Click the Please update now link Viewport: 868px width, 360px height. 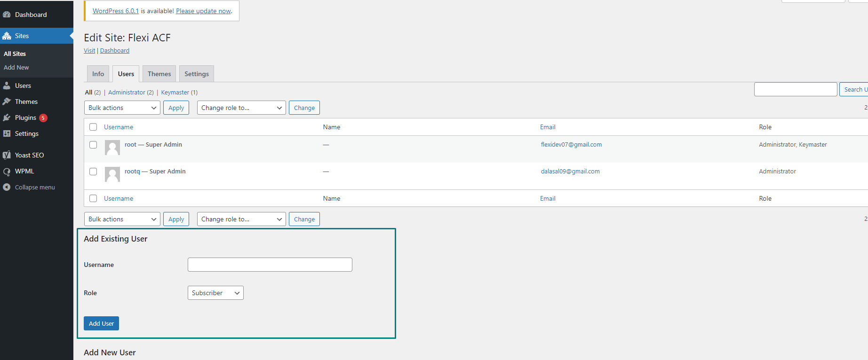tap(203, 11)
